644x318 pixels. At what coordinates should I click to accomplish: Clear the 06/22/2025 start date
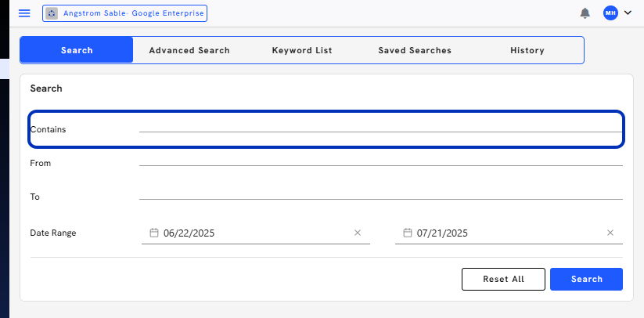pyautogui.click(x=358, y=233)
